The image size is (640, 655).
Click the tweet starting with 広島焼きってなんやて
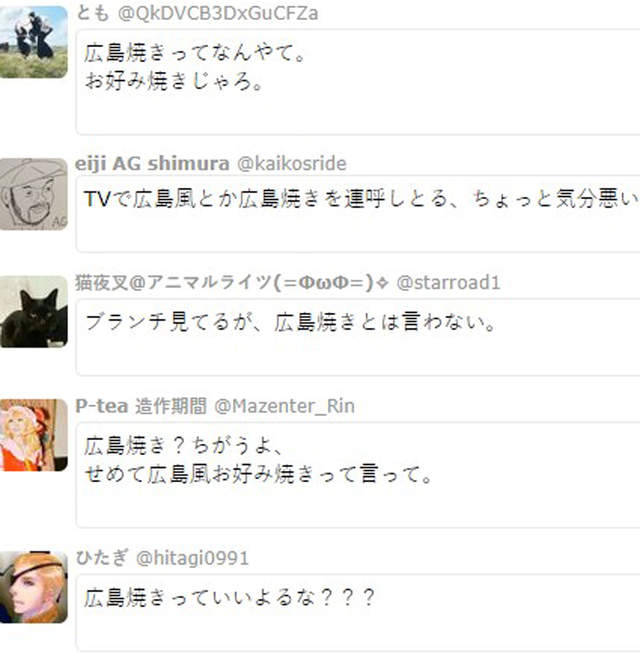coord(358,82)
